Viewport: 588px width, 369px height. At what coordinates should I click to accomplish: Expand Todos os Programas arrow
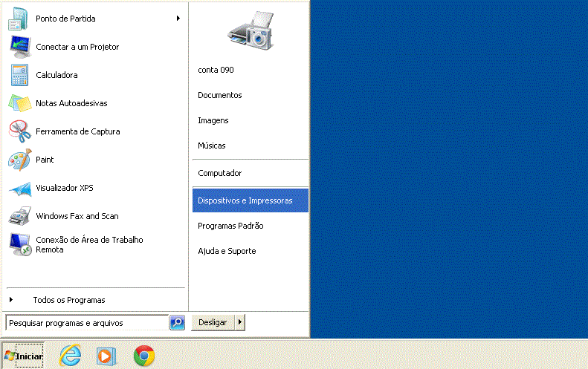pos(11,300)
